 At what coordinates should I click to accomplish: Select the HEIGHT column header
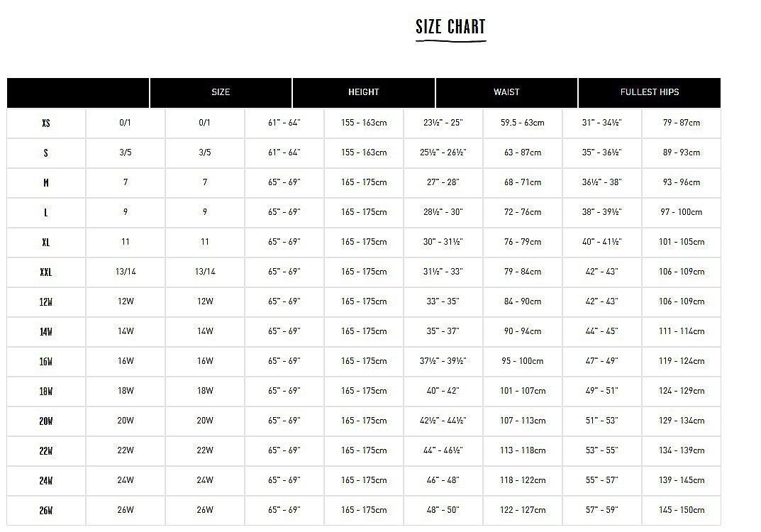point(364,92)
